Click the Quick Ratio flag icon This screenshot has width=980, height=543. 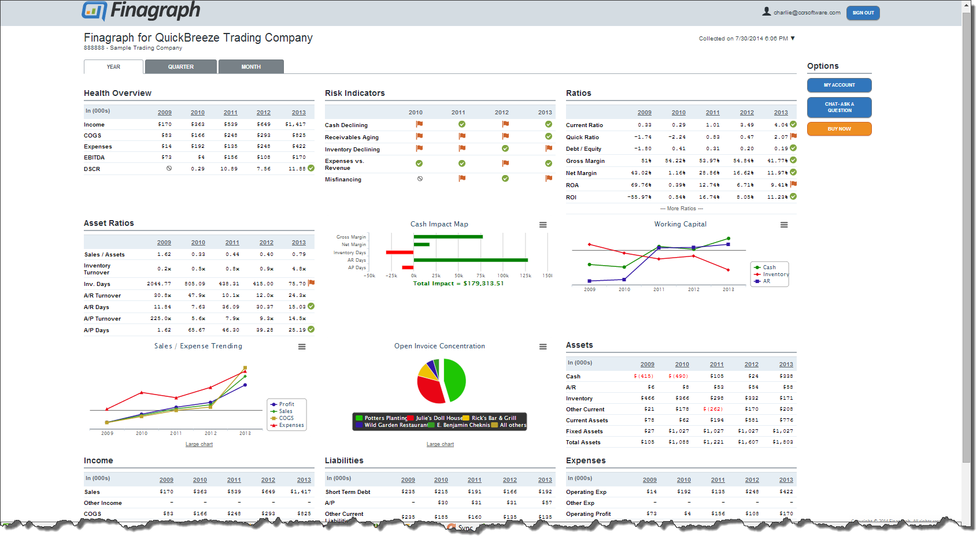click(793, 136)
